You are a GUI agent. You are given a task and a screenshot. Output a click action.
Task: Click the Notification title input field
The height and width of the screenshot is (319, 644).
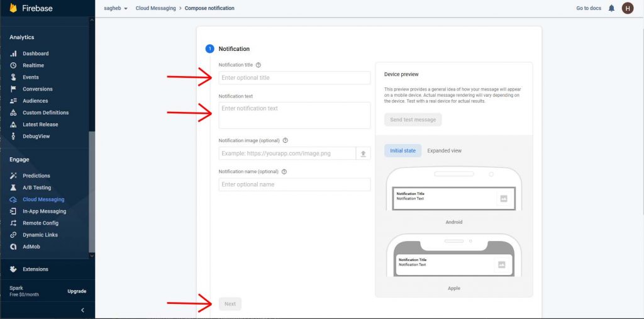tap(294, 77)
